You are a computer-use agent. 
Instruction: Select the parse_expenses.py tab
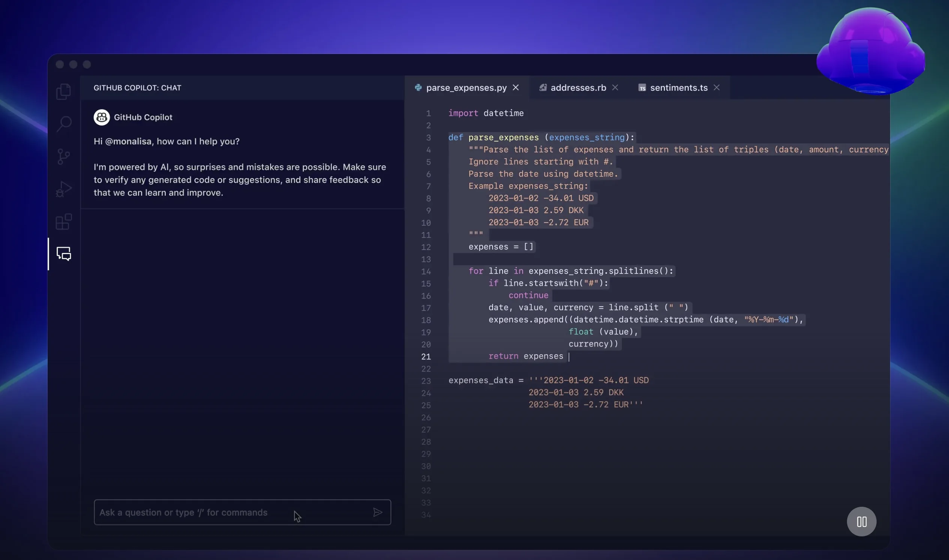[466, 88]
